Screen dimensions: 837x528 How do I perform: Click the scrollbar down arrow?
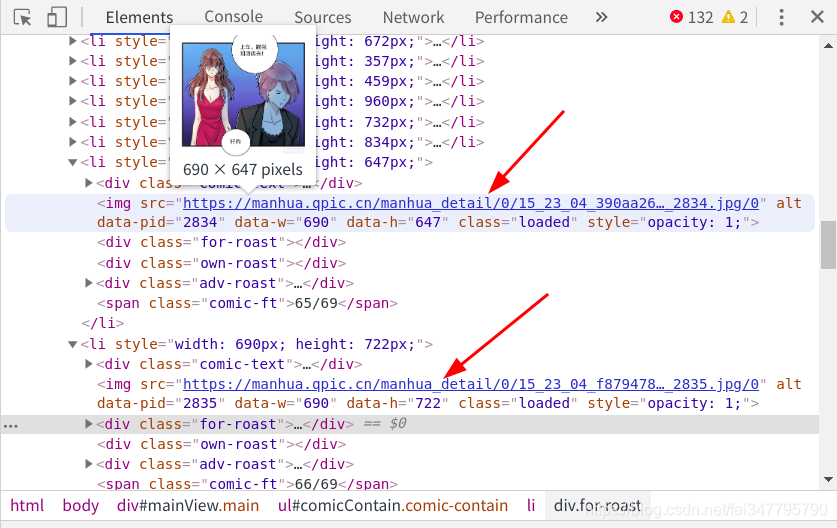point(828,479)
